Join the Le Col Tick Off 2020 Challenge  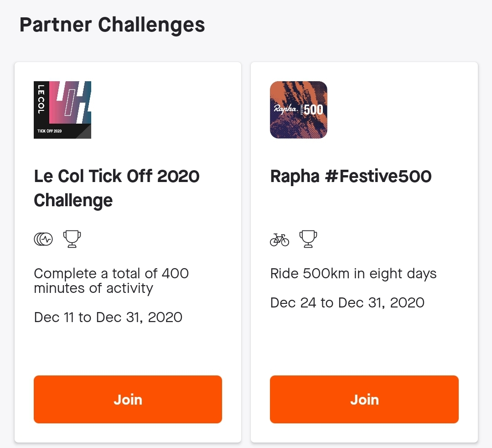[128, 400]
